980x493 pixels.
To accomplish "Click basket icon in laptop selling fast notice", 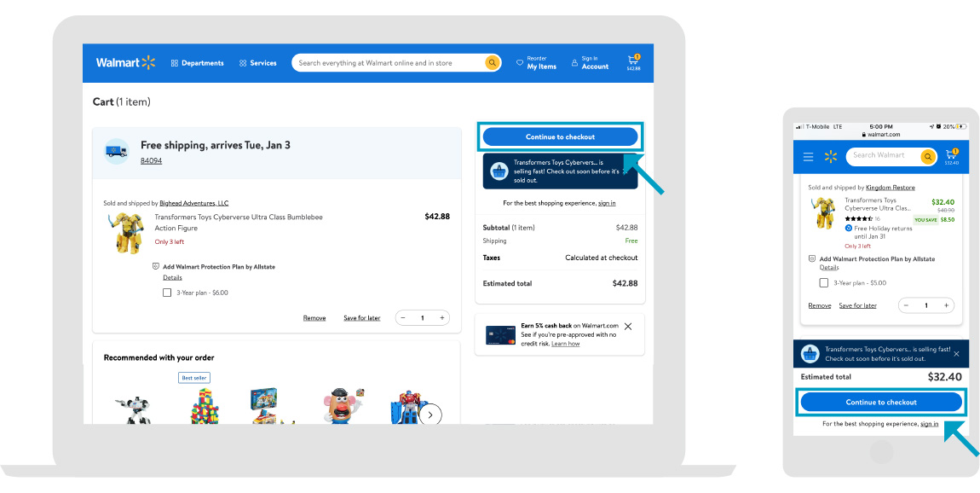I will 499,171.
